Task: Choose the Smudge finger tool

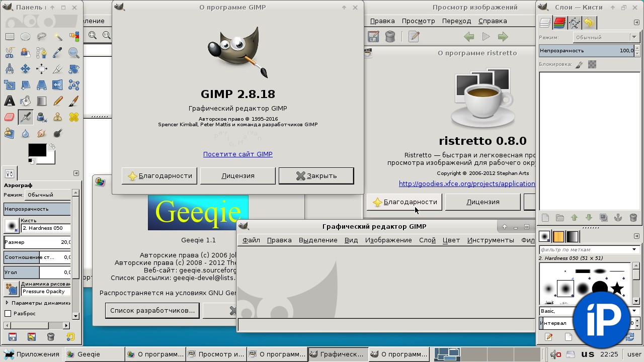Action: point(41,133)
